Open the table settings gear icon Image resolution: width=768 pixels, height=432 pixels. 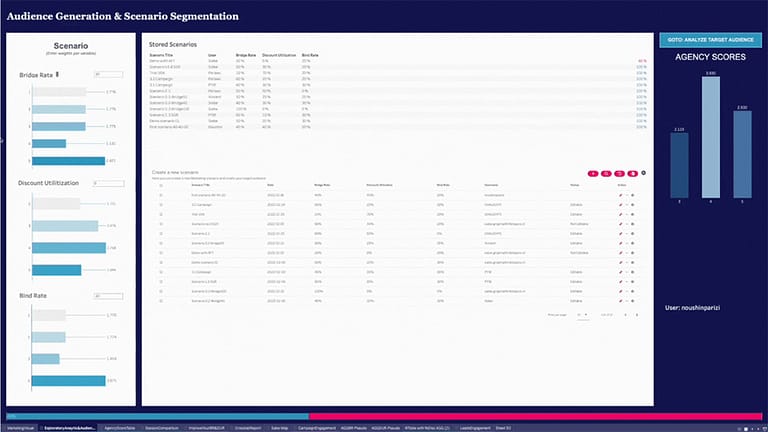[643, 173]
